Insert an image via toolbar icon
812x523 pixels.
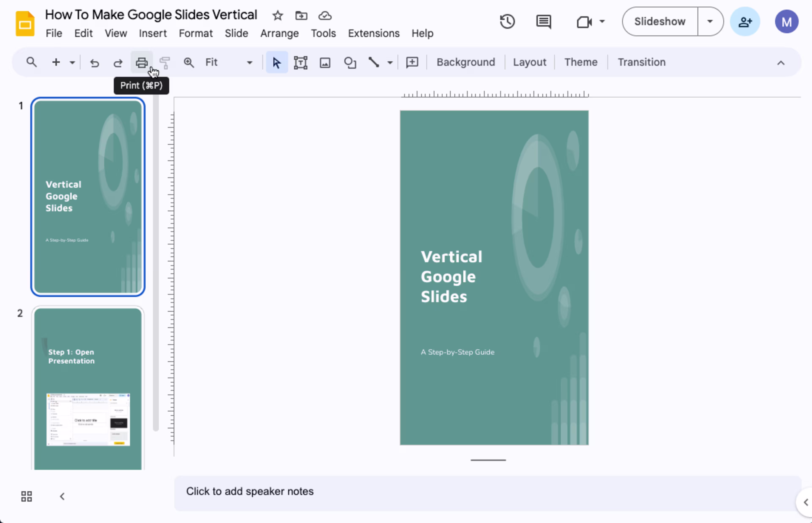[325, 63]
